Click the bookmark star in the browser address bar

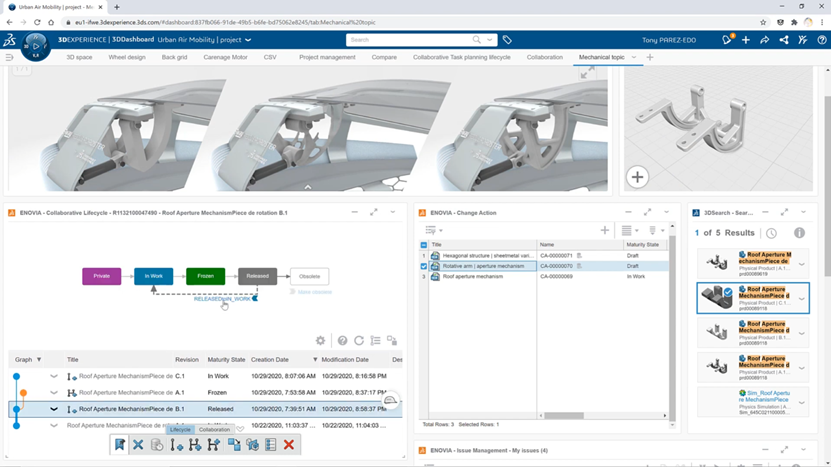[763, 22]
